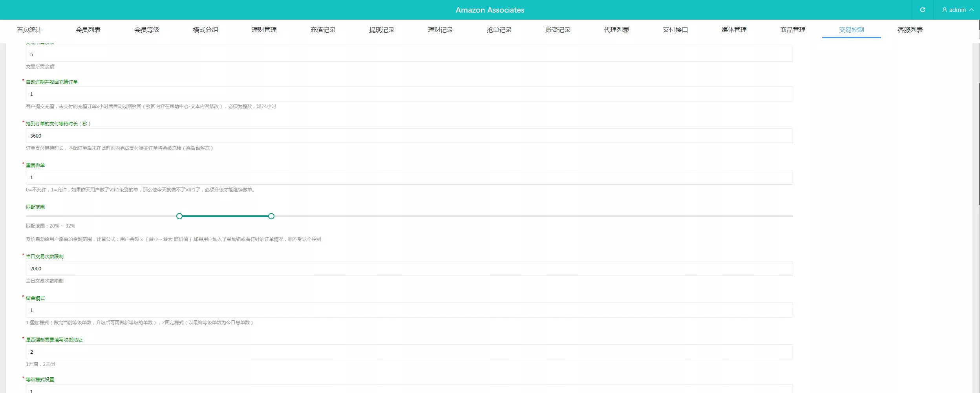
Task: Open 提现记录 page
Action: (382, 30)
